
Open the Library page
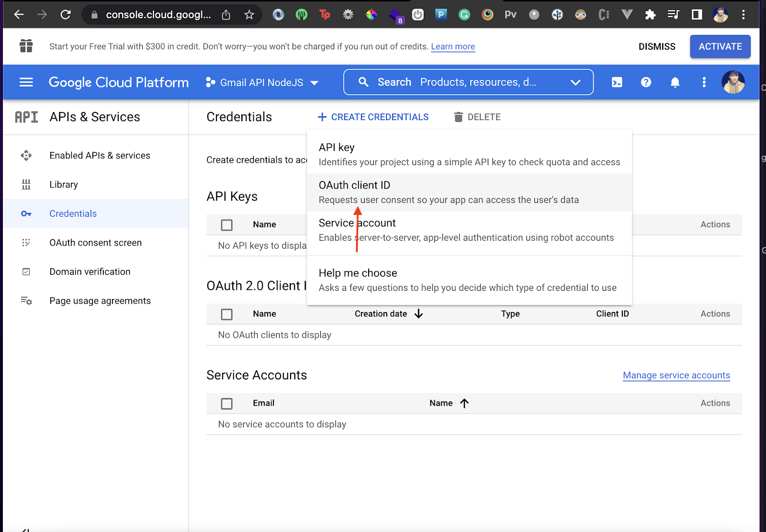64,185
